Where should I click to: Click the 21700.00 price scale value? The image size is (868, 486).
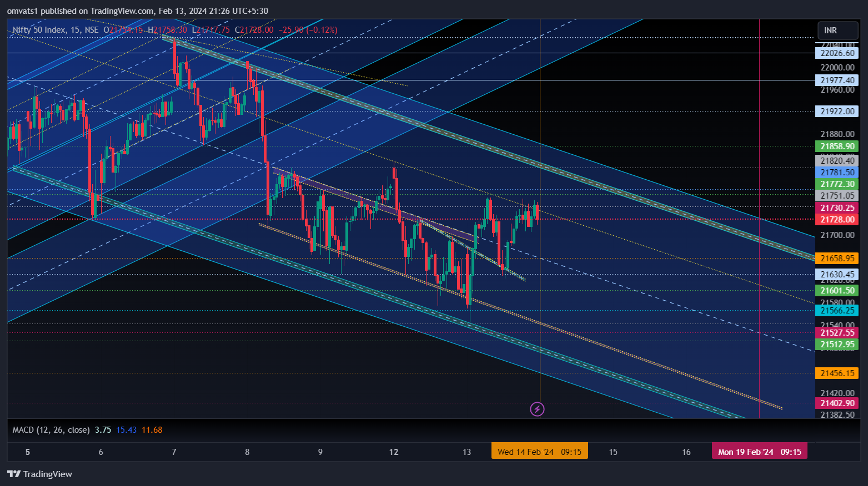pyautogui.click(x=837, y=235)
